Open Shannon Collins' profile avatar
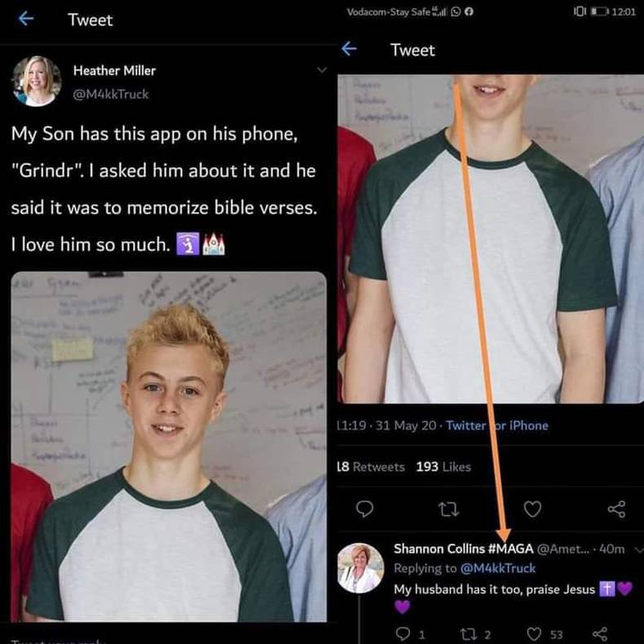Viewport: 644px width, 644px height. (360, 568)
